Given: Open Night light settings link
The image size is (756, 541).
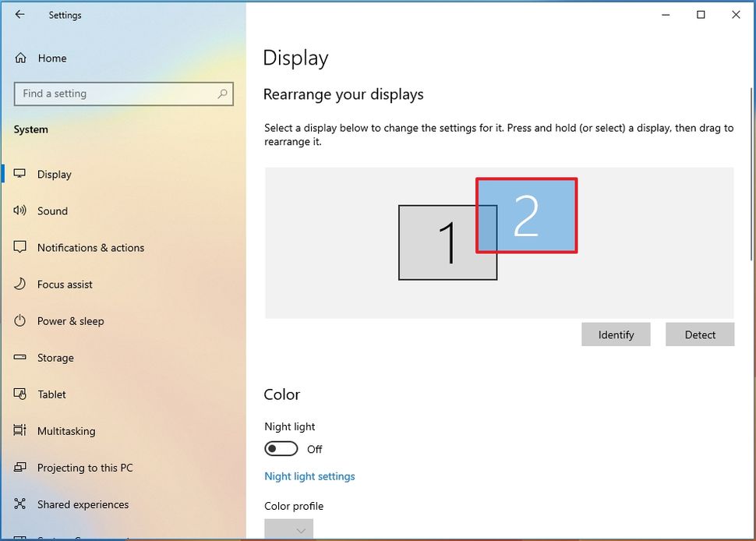Looking at the screenshot, I should click(309, 476).
